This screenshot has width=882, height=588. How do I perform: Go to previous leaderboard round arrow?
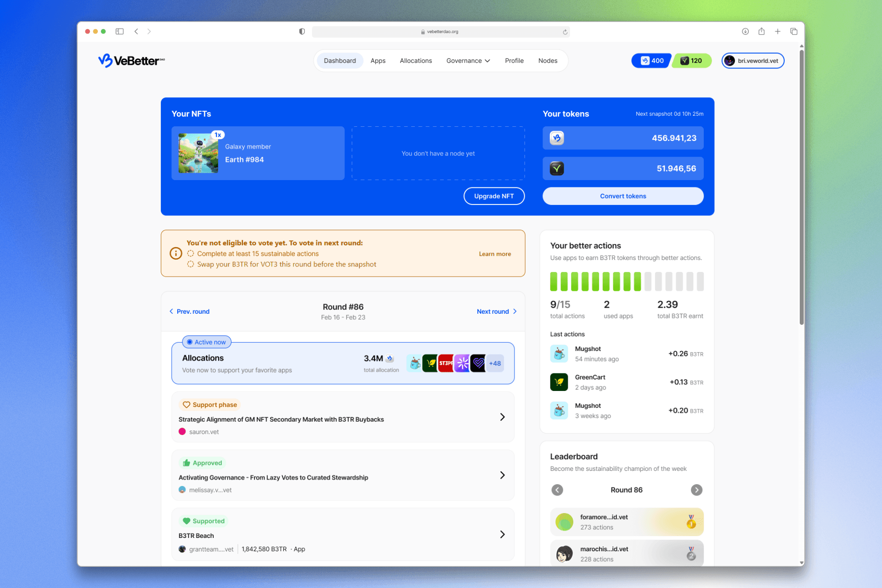pyautogui.click(x=557, y=490)
